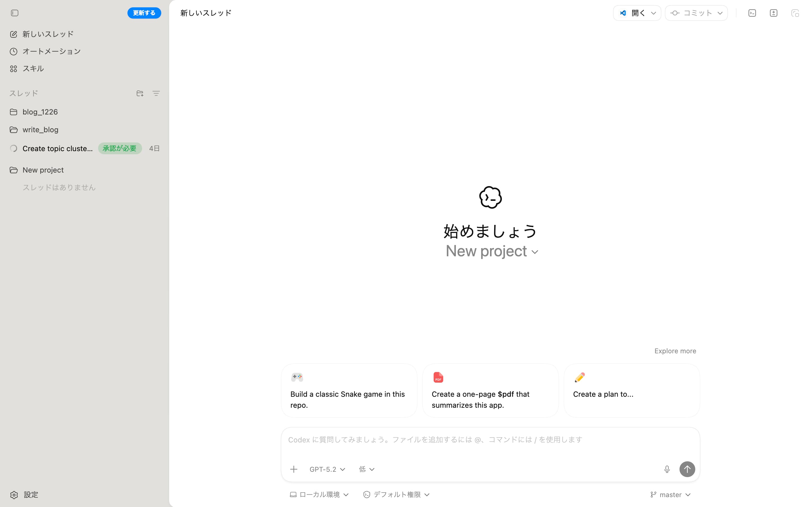Image resolution: width=812 pixels, height=507 pixels.
Task: Attach a file with the plus icon
Action: pos(294,469)
